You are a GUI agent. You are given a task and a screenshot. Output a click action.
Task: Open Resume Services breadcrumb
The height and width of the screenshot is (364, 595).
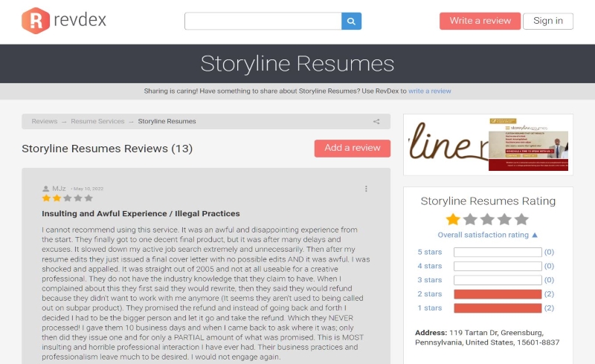click(97, 121)
